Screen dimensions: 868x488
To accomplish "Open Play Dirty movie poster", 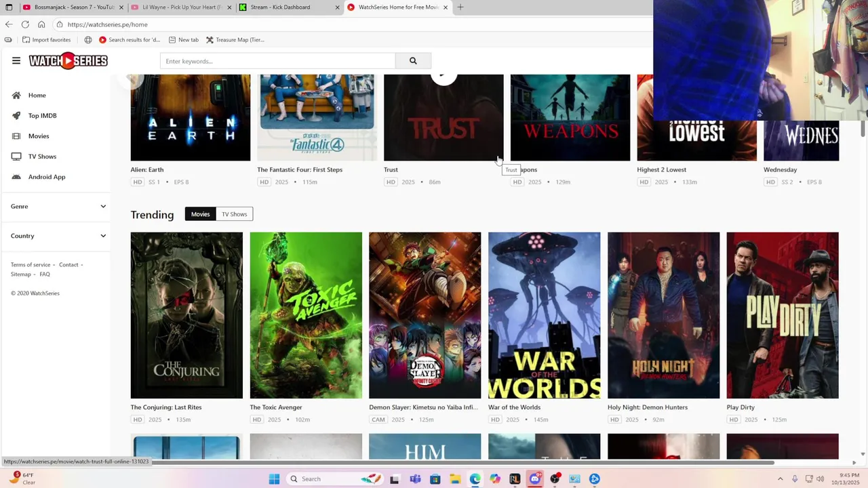I will 783,315.
